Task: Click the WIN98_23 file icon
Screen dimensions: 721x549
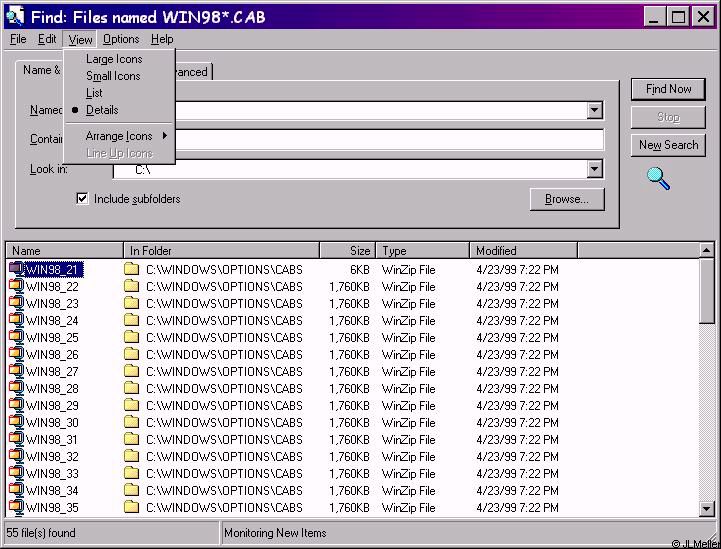Action: click(x=16, y=303)
